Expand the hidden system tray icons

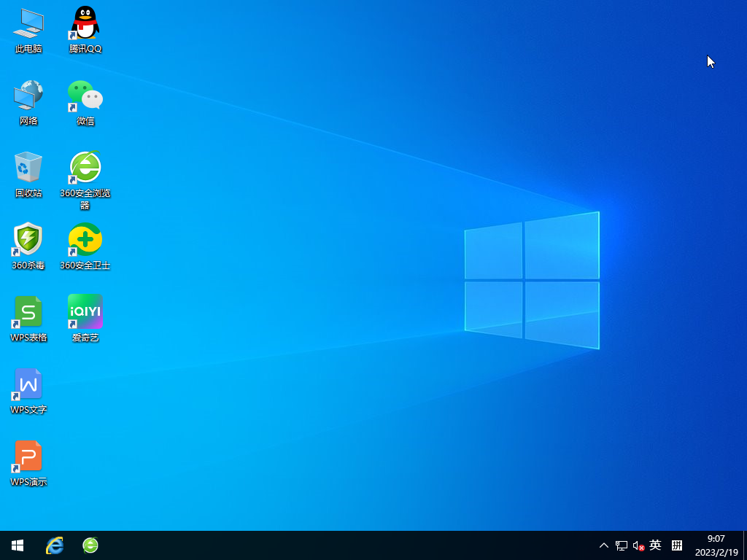(x=603, y=545)
